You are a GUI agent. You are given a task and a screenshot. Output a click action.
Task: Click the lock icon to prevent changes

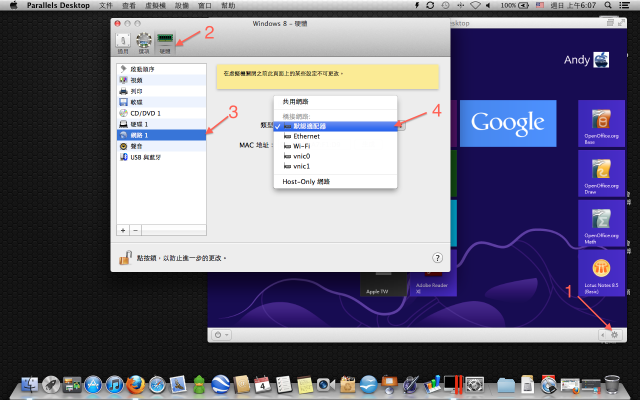point(125,258)
